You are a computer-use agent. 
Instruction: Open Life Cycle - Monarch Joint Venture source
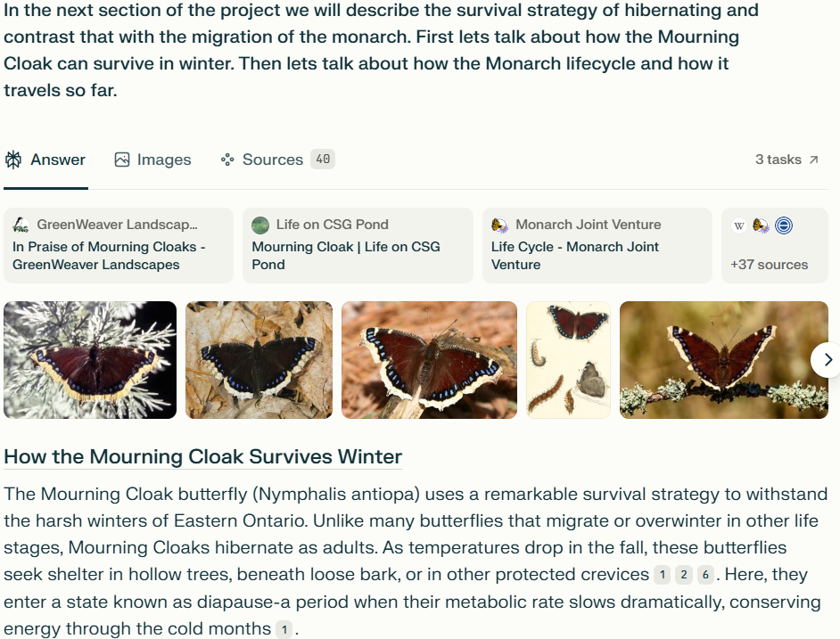pyautogui.click(x=574, y=256)
